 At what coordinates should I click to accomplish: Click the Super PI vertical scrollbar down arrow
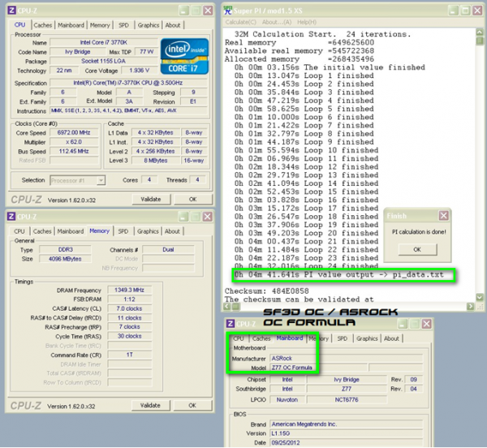[x=480, y=297]
